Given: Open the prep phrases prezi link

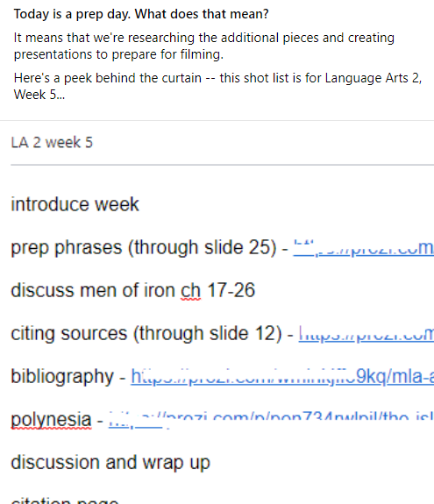Looking at the screenshot, I should (x=364, y=248).
